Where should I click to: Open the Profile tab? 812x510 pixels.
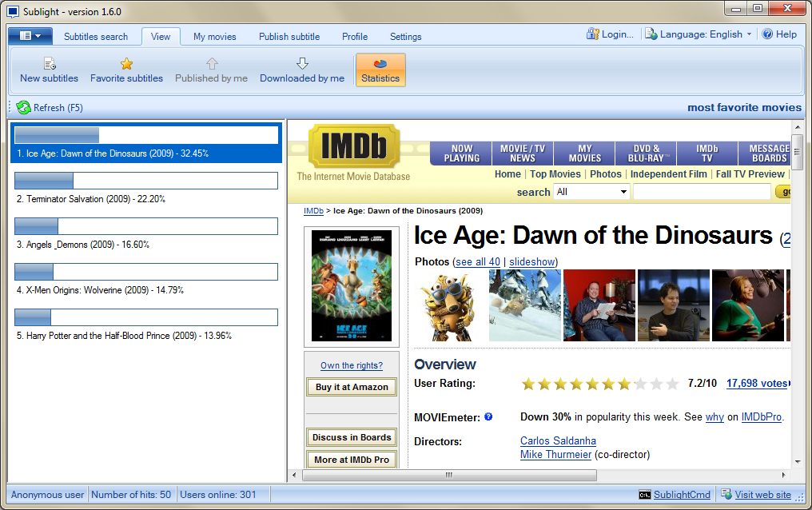click(x=355, y=37)
